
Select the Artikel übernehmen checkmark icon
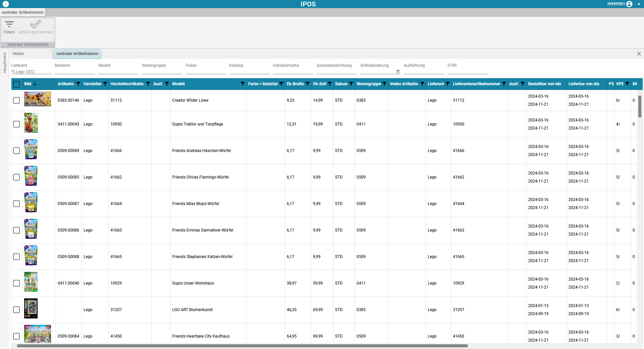[x=35, y=24]
